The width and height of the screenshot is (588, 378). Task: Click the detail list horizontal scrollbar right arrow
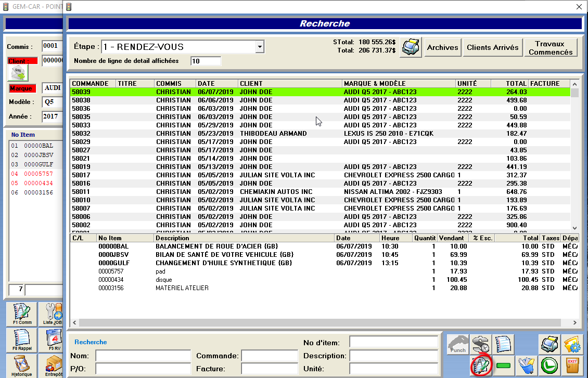(574, 322)
